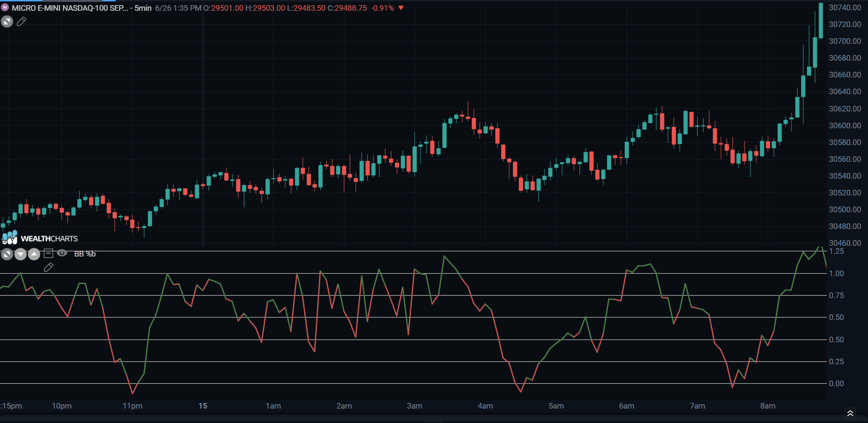Maximize the BB %b indicator pane

coord(7,254)
